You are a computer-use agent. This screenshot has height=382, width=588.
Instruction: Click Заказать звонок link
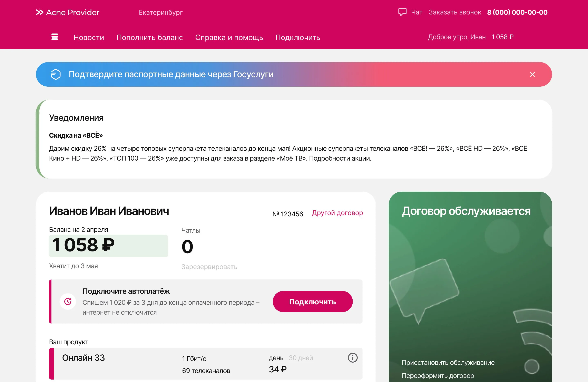point(455,12)
